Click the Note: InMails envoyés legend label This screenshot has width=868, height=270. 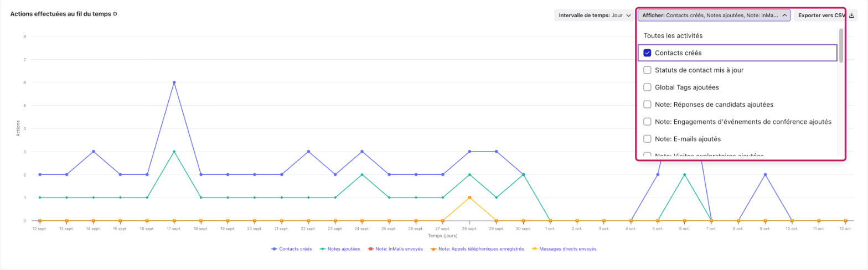tap(399, 249)
